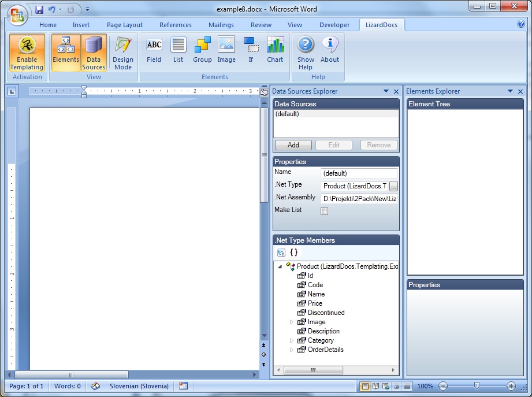
Task: Expand the OrderDetails member node
Action: pos(292,350)
